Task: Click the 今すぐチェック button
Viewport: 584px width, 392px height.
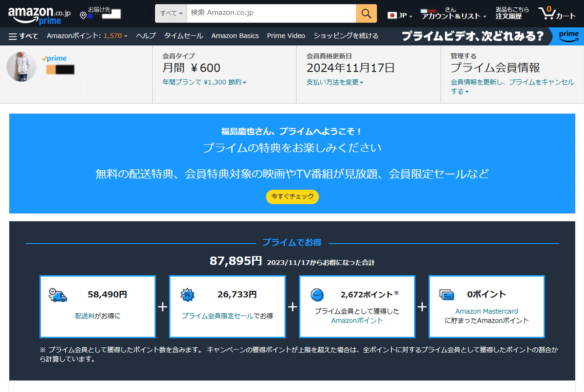Action: 292,197
